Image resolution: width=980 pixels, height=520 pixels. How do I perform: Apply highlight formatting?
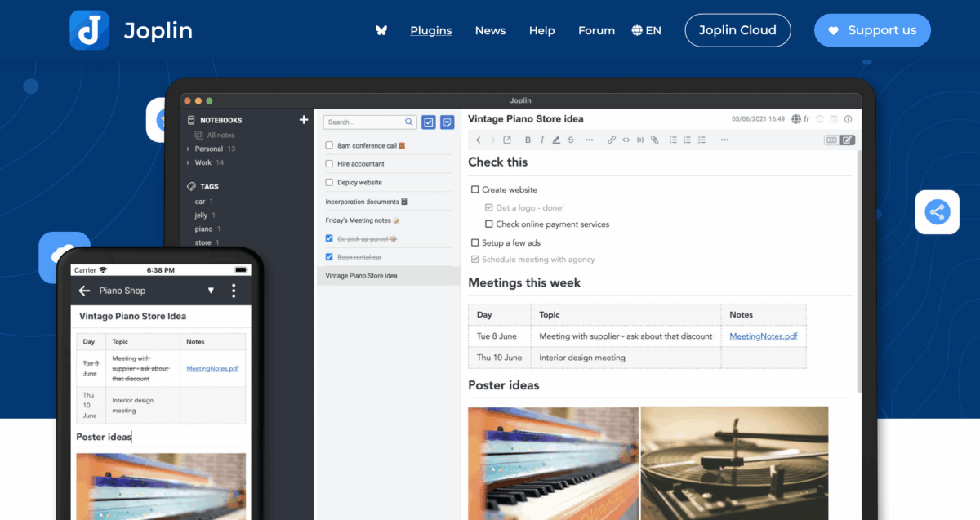pyautogui.click(x=556, y=140)
